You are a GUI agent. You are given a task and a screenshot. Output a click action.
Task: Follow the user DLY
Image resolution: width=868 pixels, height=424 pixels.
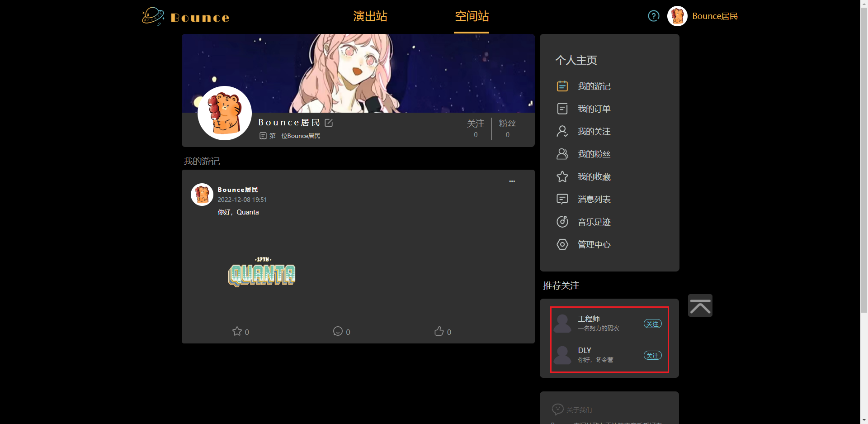tap(652, 356)
